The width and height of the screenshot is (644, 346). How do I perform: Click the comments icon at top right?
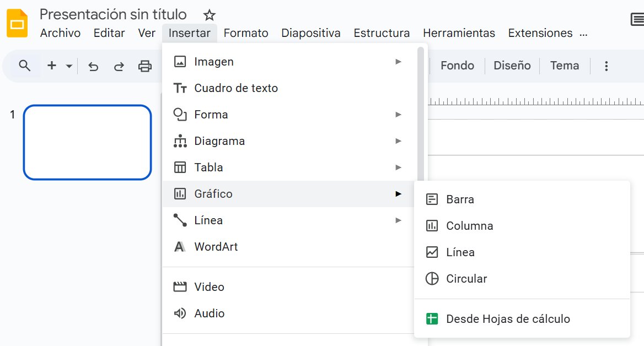click(637, 20)
